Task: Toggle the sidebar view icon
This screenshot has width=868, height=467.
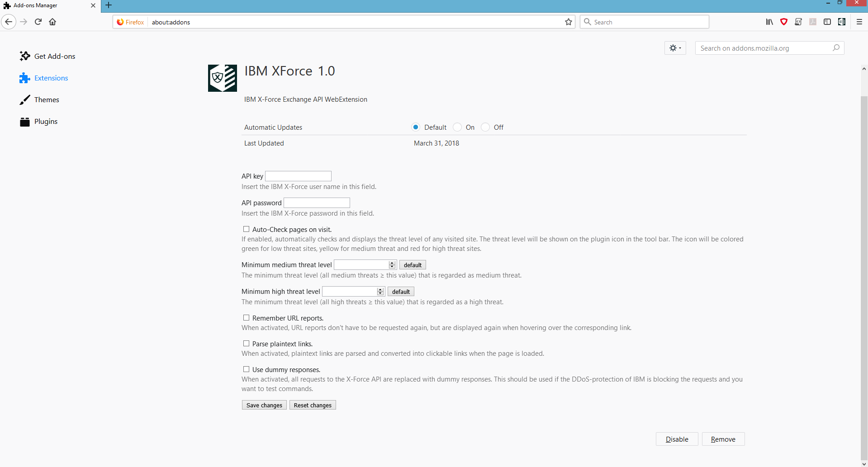Action: point(827,22)
